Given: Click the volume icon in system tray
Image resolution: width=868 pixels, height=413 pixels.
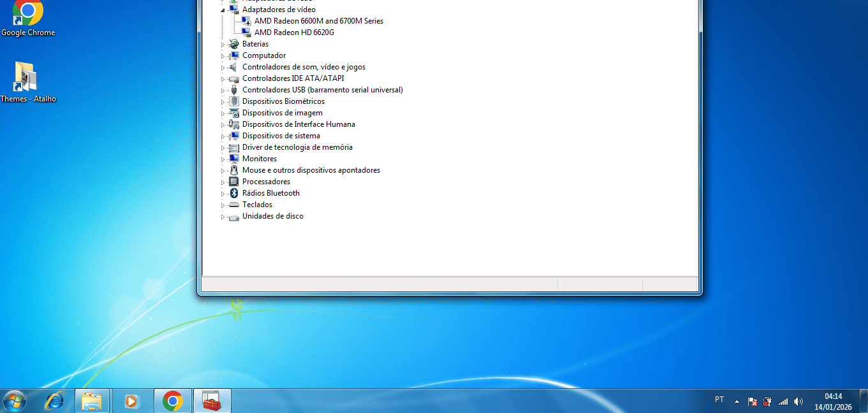Looking at the screenshot, I should pos(798,402).
